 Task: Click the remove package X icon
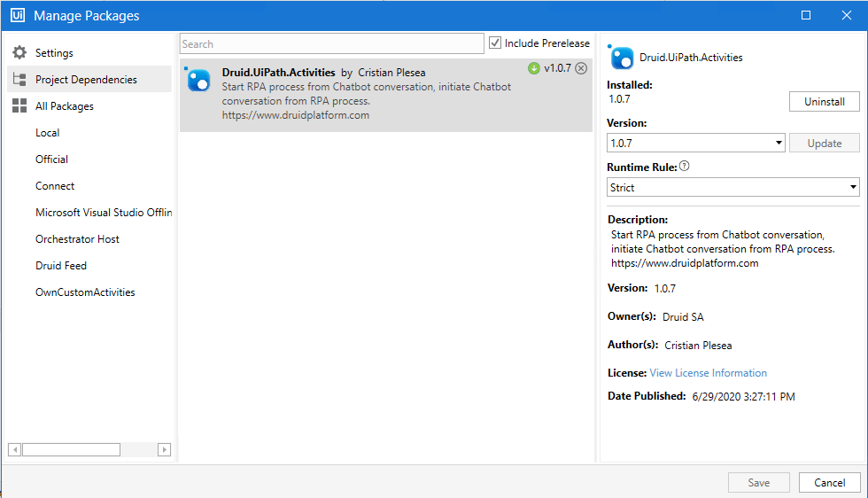(x=581, y=68)
